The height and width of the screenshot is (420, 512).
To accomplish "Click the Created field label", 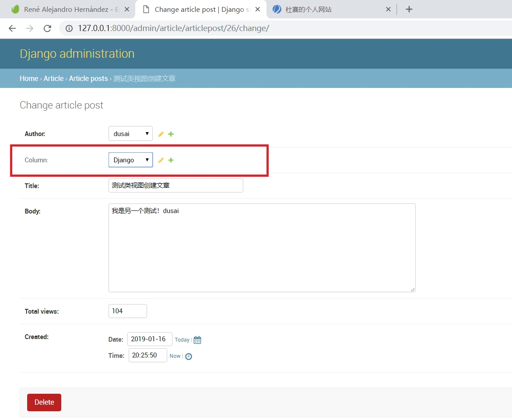I will tap(37, 337).
